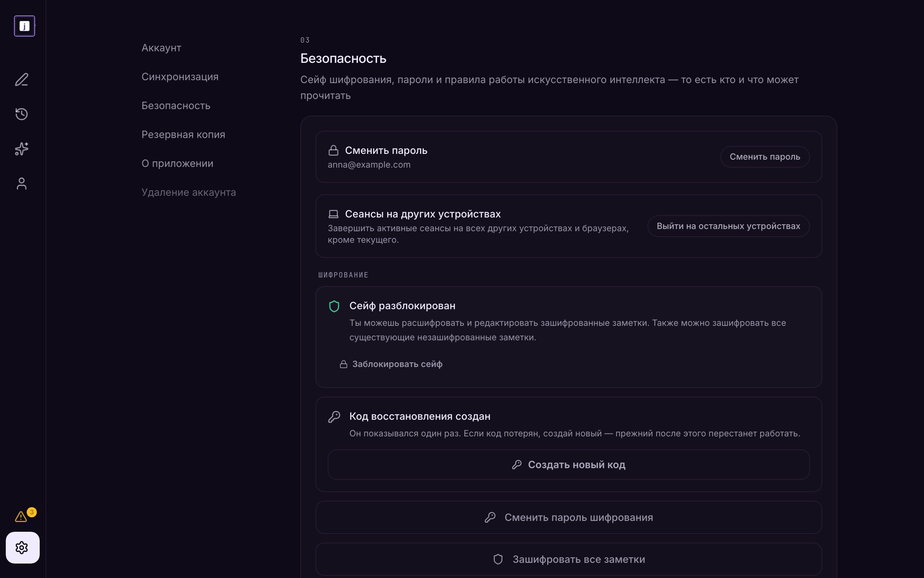Click the key icon beside Код восстановления создан
This screenshot has height=578, width=924.
(x=334, y=417)
